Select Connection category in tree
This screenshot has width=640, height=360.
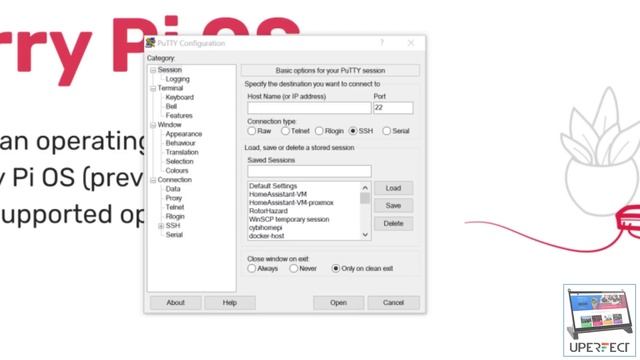175,180
